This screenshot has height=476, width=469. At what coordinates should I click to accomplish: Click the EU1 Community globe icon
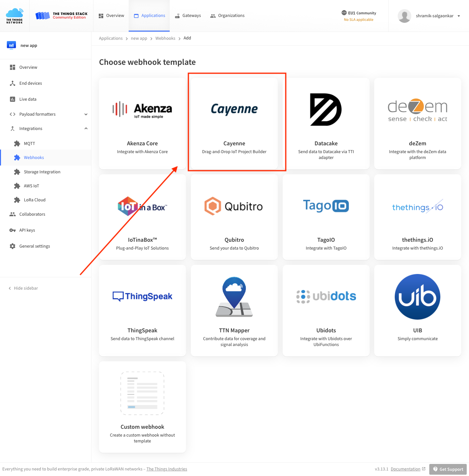[344, 13]
